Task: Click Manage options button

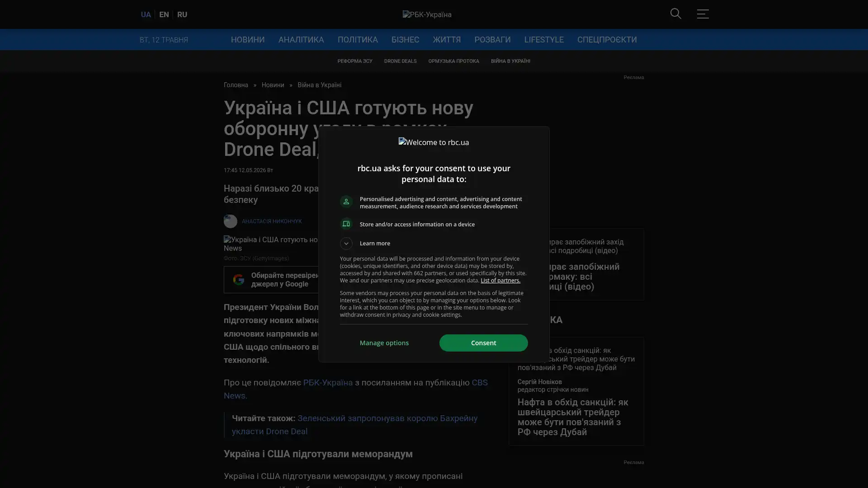Action: tap(384, 343)
